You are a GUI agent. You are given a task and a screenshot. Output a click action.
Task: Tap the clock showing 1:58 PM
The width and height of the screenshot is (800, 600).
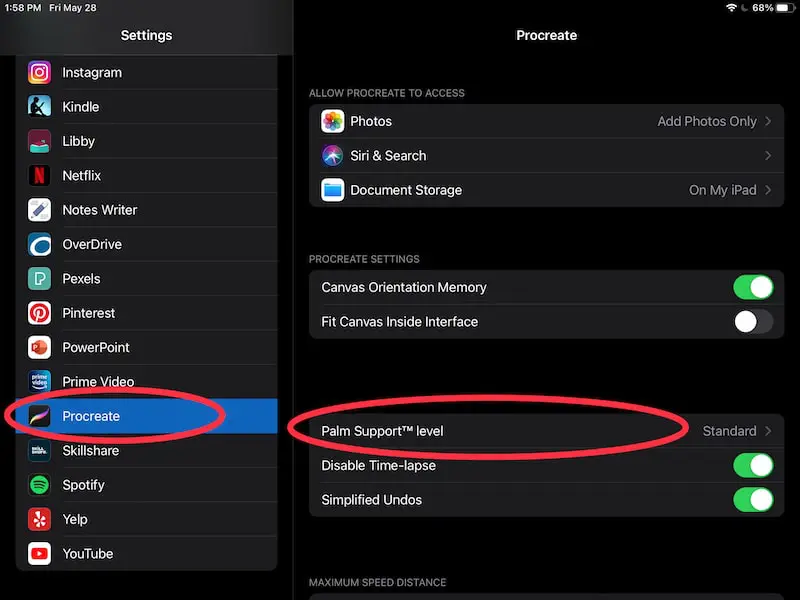[x=22, y=8]
